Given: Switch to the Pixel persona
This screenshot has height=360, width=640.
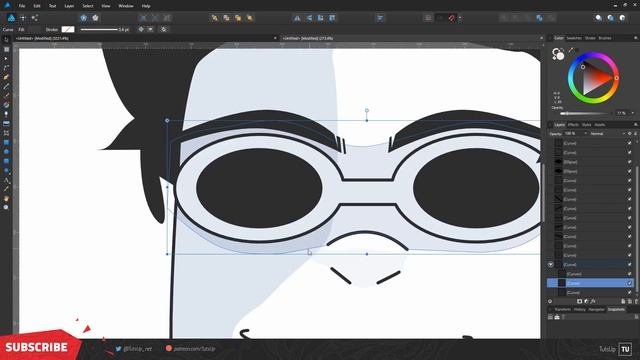Looking at the screenshot, I should tap(23, 18).
